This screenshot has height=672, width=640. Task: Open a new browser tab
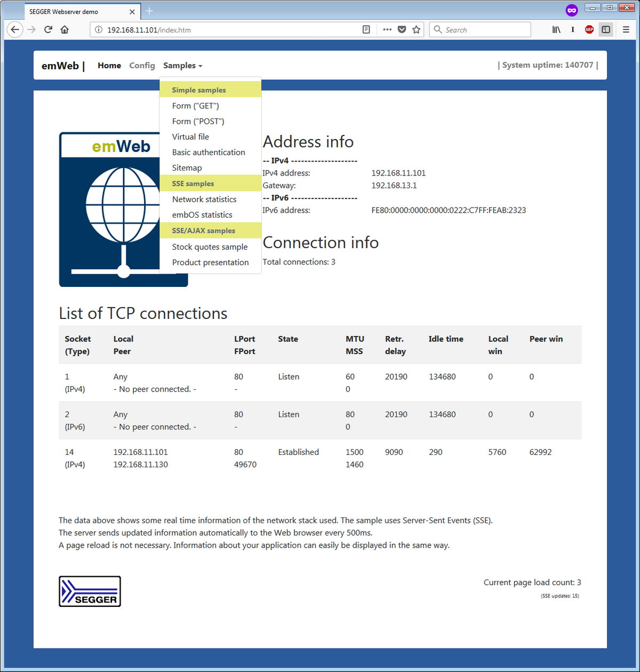pos(149,11)
